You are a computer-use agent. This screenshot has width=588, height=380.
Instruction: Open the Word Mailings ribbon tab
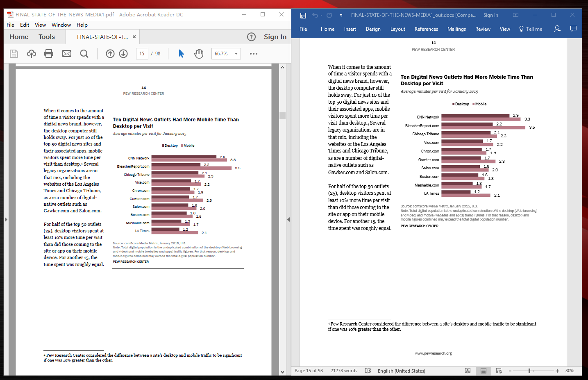point(456,29)
